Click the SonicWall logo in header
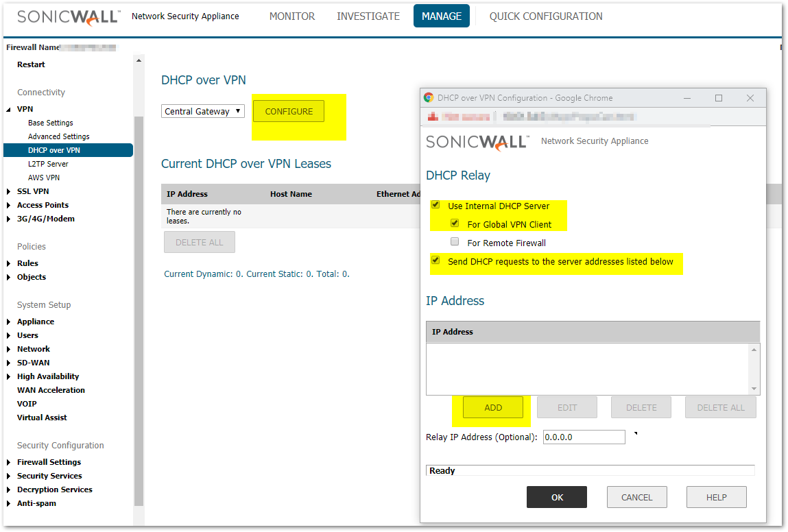The image size is (788, 532). tap(69, 16)
